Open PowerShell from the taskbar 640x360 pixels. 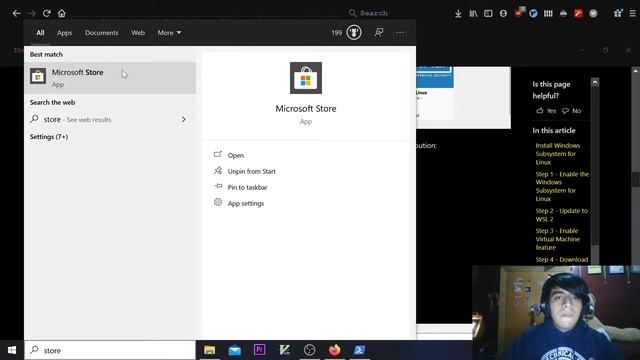[359, 350]
